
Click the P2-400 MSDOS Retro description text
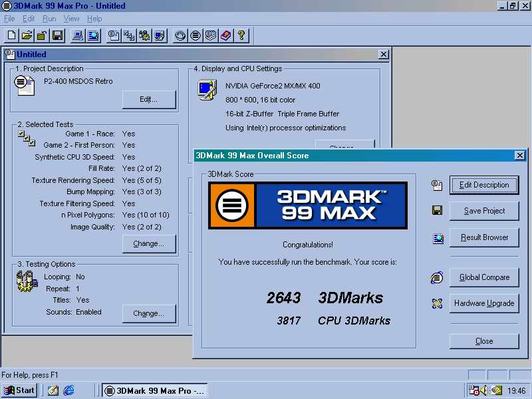pos(78,81)
